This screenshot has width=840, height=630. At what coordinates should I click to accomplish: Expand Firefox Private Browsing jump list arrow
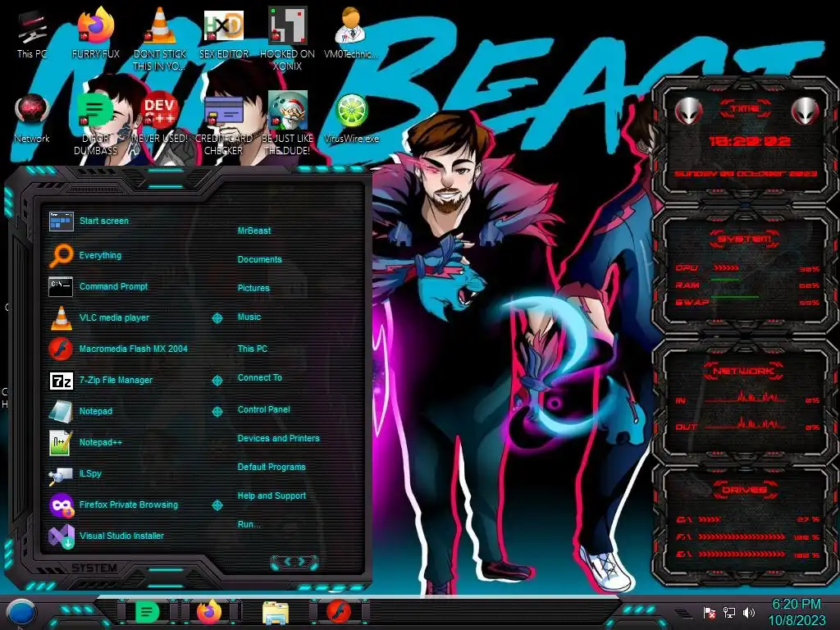point(217,505)
